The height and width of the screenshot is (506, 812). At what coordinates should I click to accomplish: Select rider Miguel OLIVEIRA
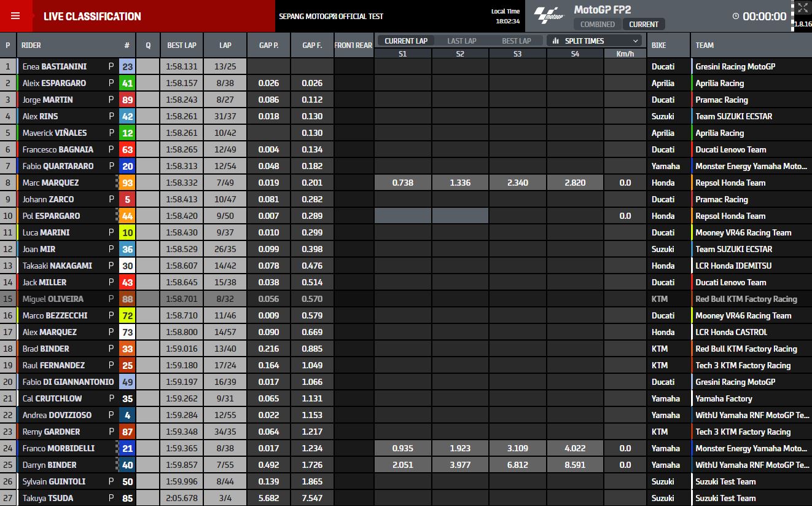pyautogui.click(x=53, y=299)
